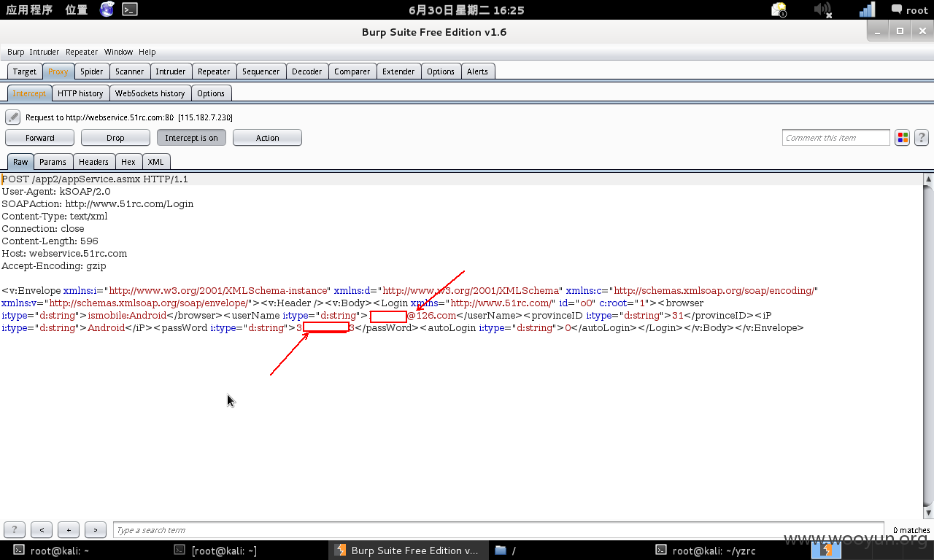Switch to the Alerts tab

tap(478, 71)
